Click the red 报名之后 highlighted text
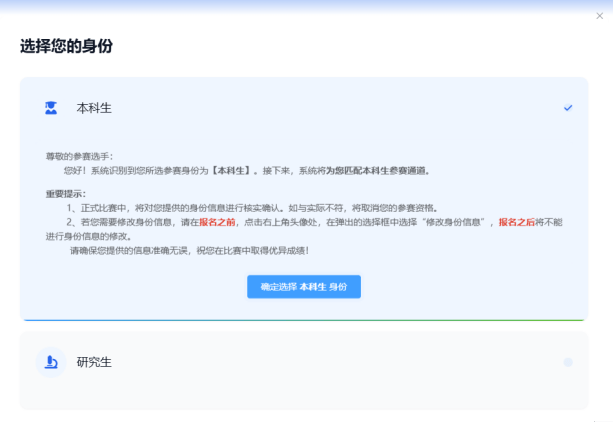Viewport: 613px width, 422px height. click(x=516, y=222)
